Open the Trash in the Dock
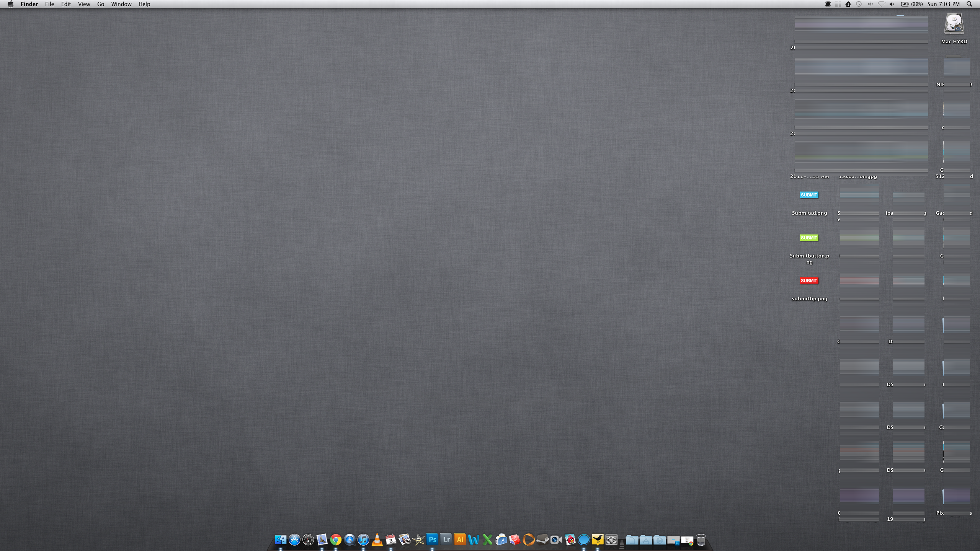This screenshot has height=551, width=980. pos(701,540)
